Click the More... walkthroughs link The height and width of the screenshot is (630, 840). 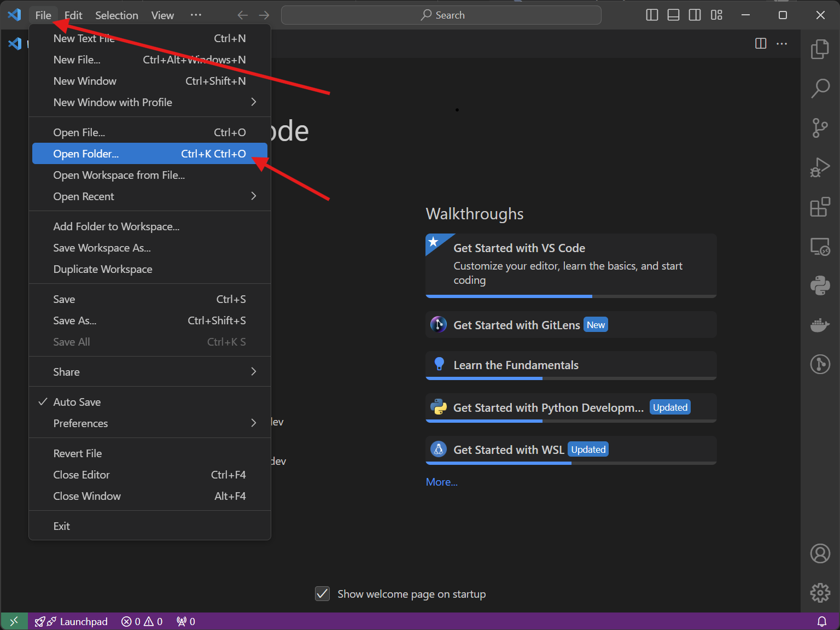click(x=441, y=482)
